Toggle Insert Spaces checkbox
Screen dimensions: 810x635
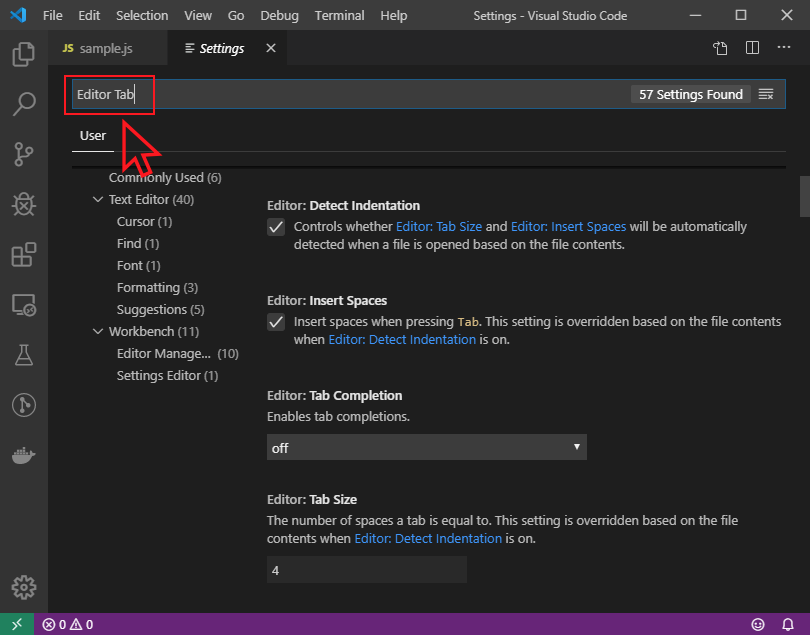click(276, 322)
